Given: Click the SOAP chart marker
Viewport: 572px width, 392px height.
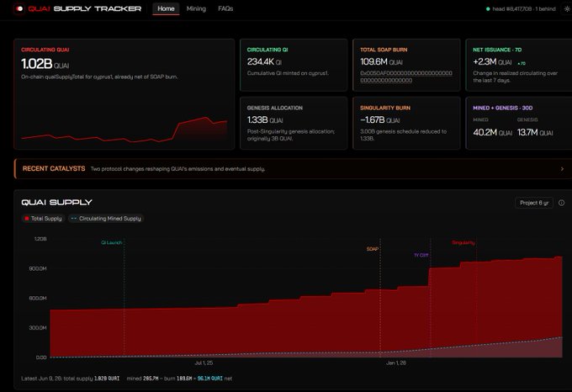Looking at the screenshot, I should [373, 249].
